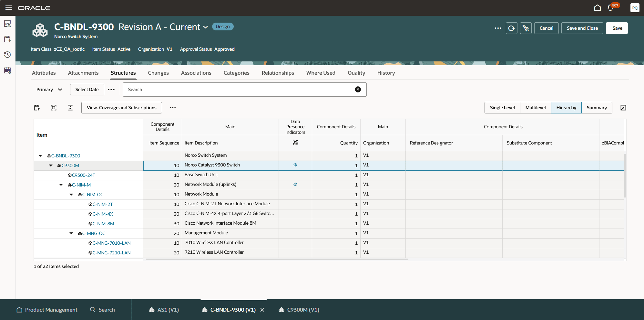644x320 pixels.
Task: Switch to AS1 (V1) bottom tab
Action: point(164,310)
